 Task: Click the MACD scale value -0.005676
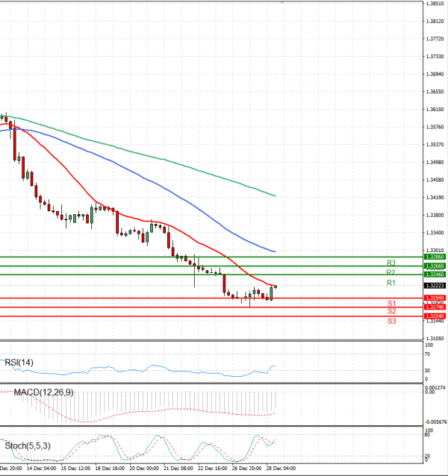pyautogui.click(x=436, y=422)
